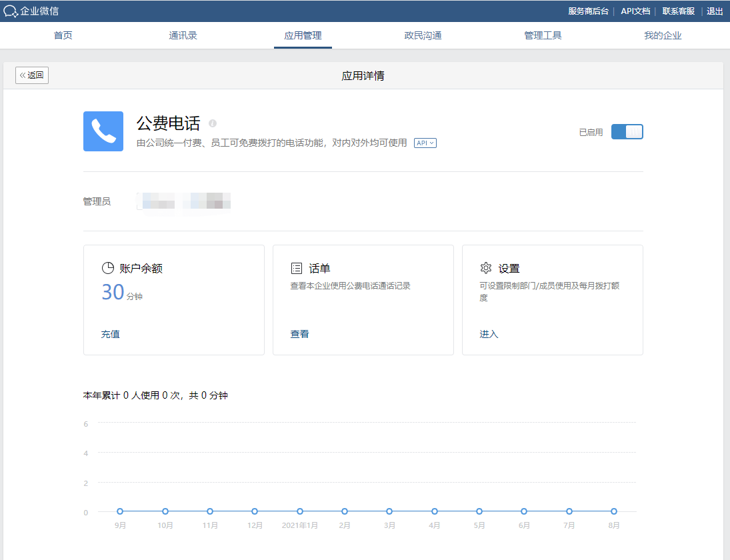Click the 账户余额 pie clock icon
Screen dimensions: 730x560
tap(108, 268)
